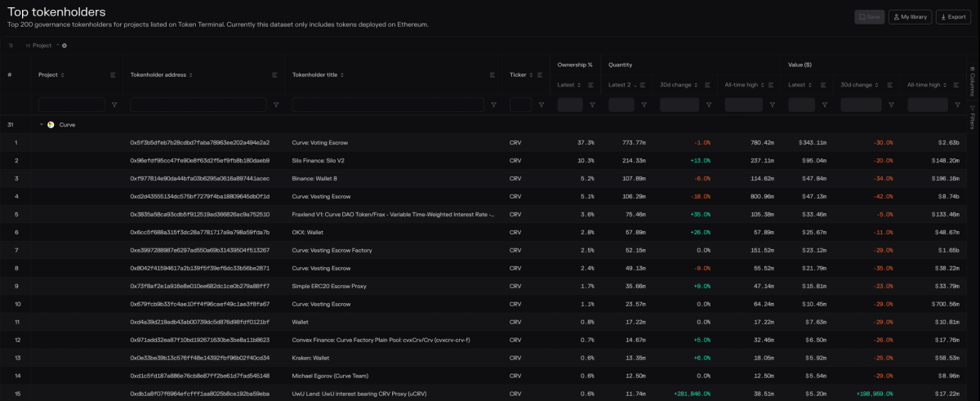The height and width of the screenshot is (401, 980).
Task: Open Quantity 30d change column menu icon
Action: coord(708,85)
